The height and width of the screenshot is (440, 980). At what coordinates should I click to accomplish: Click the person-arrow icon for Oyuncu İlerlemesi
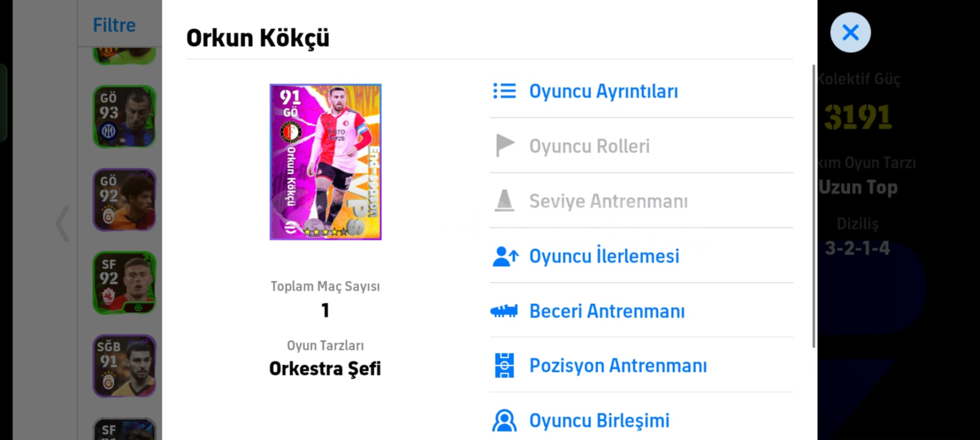505,256
